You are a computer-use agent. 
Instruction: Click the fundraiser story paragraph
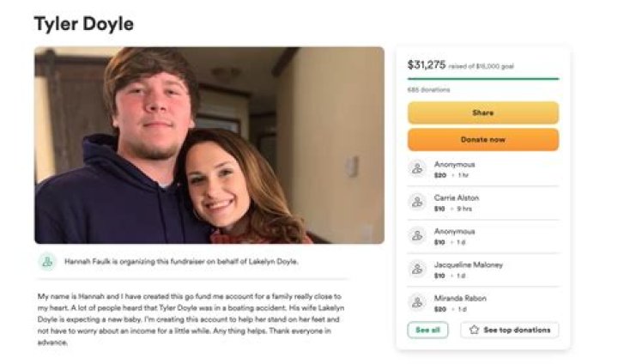(191, 318)
